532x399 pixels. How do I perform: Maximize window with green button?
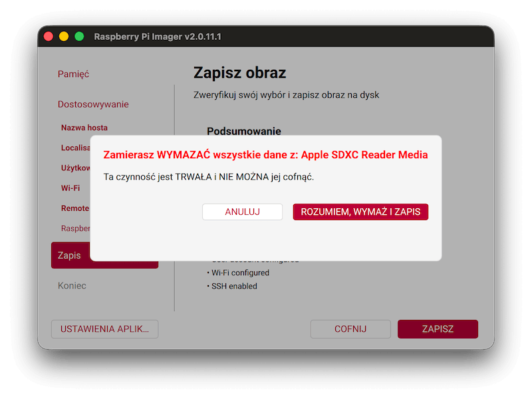[x=79, y=37]
